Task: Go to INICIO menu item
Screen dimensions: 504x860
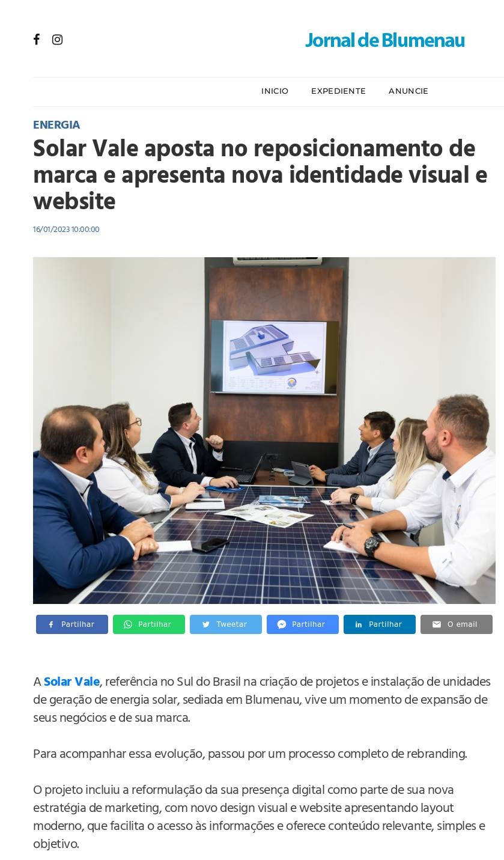Action: (275, 91)
